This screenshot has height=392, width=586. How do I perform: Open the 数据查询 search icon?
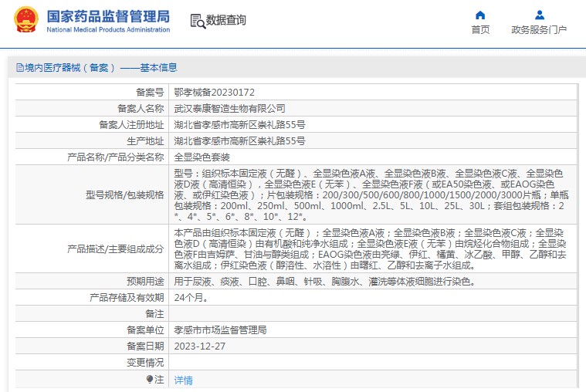(198, 21)
